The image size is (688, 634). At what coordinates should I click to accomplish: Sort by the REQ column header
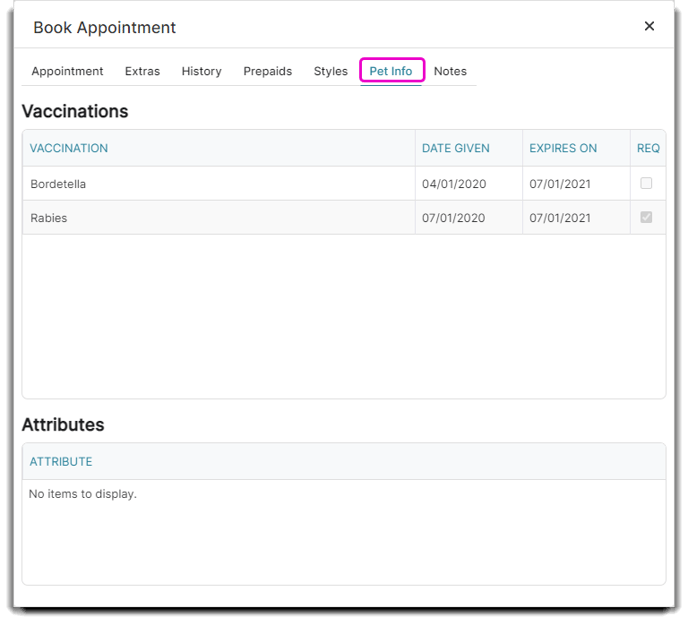click(648, 148)
